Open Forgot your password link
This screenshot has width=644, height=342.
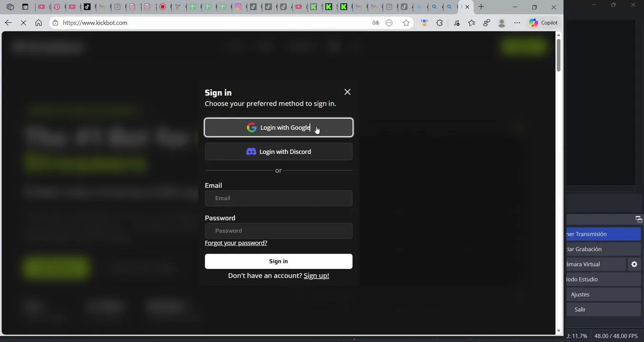[236, 243]
